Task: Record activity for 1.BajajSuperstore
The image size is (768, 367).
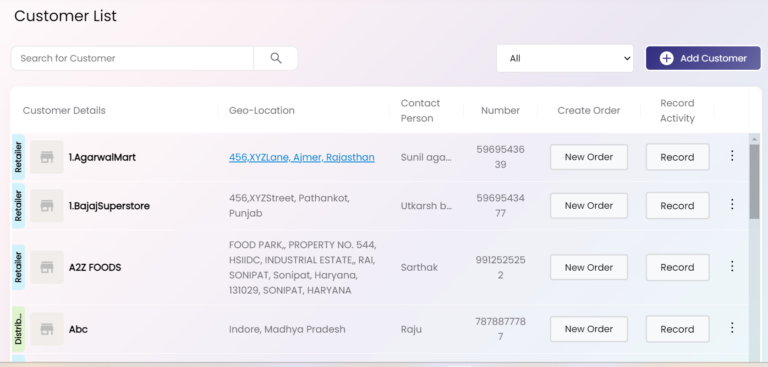Action: coord(677,206)
